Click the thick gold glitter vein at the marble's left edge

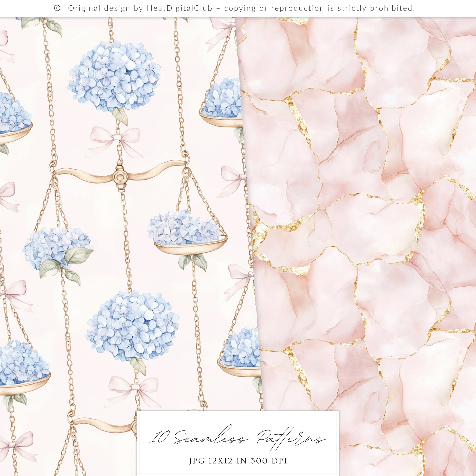(259, 234)
